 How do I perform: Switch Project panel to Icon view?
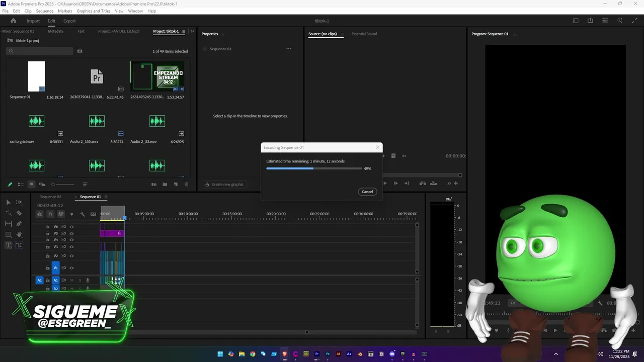click(x=31, y=185)
